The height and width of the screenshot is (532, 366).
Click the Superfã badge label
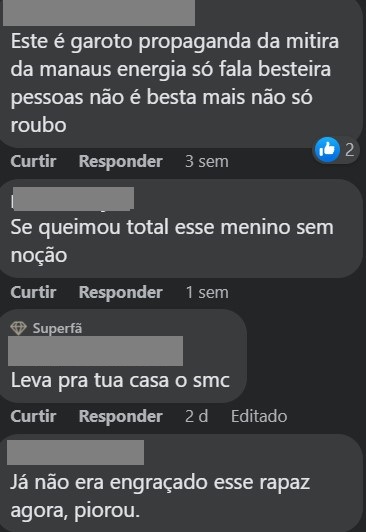pyautogui.click(x=57, y=328)
